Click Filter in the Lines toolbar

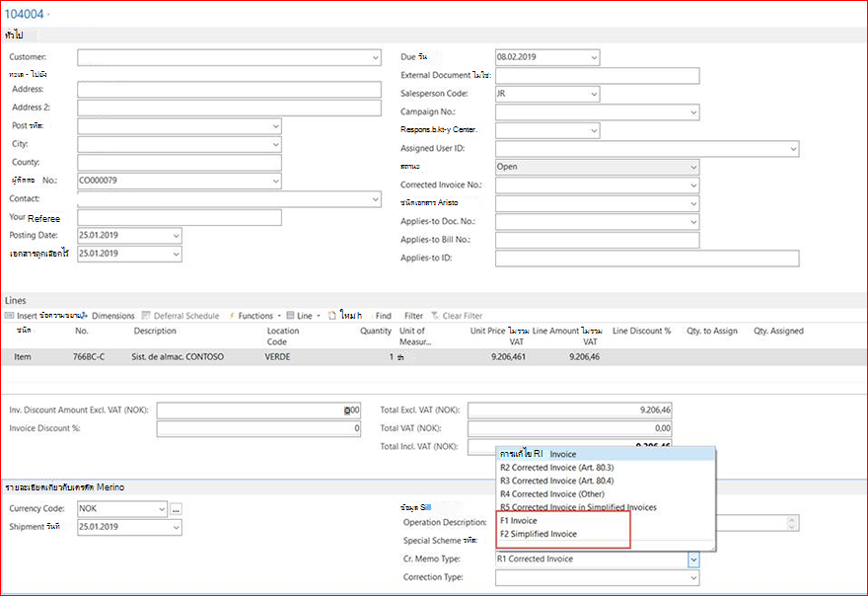point(413,316)
